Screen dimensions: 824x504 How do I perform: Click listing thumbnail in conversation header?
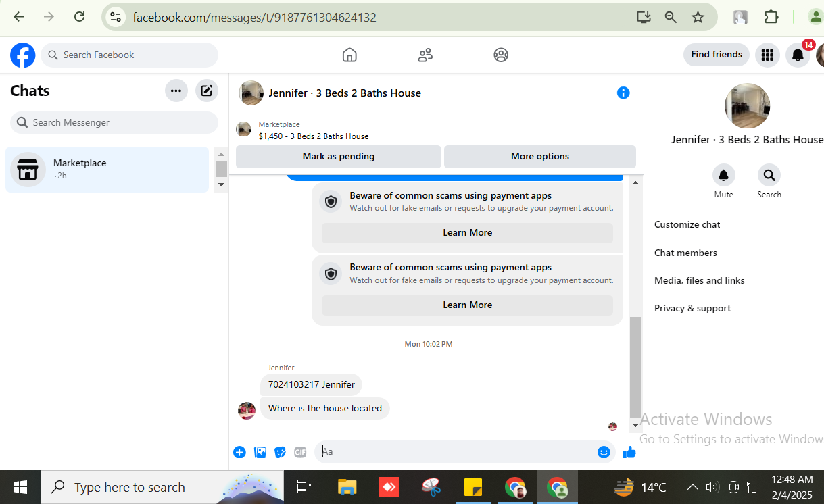[x=251, y=93]
